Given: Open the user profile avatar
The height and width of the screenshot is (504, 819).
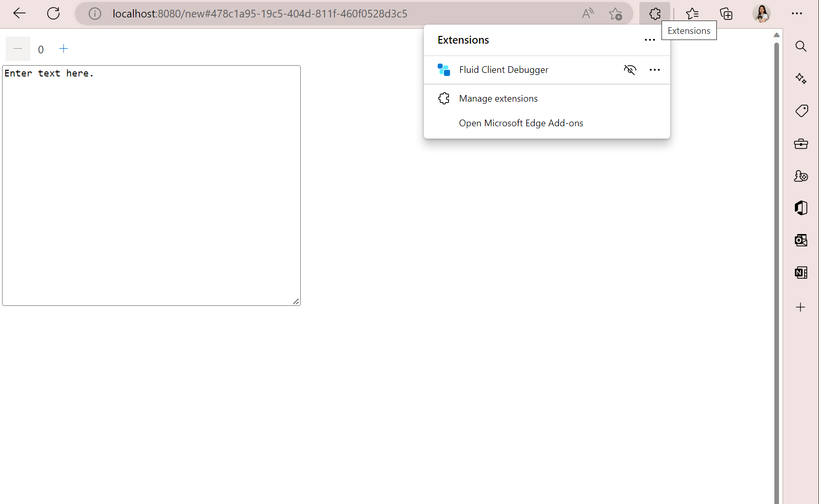Looking at the screenshot, I should coord(762,13).
